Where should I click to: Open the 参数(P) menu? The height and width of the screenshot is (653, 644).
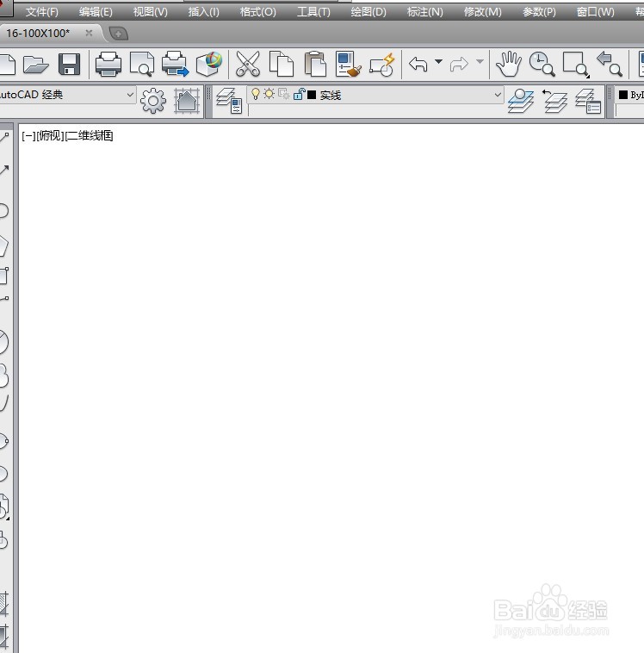539,12
